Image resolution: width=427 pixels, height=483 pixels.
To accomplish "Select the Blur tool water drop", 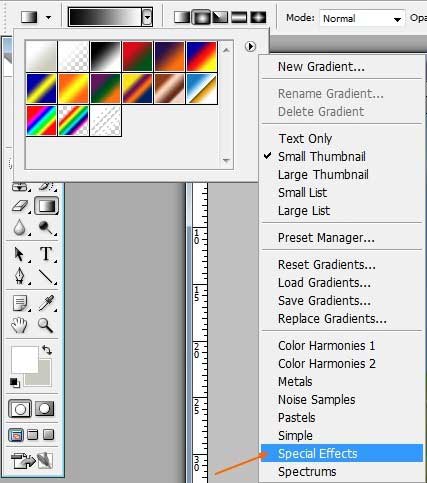I will (19, 228).
